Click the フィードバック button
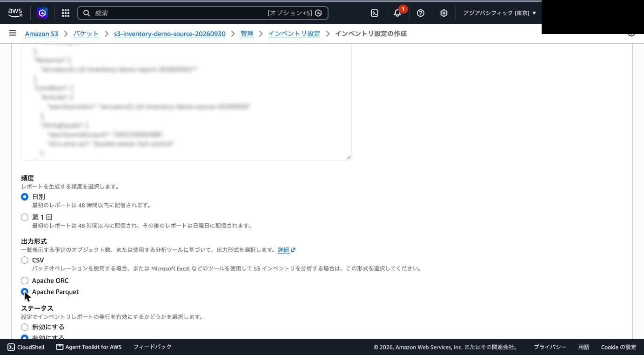The width and height of the screenshot is (644, 355). coord(153,347)
